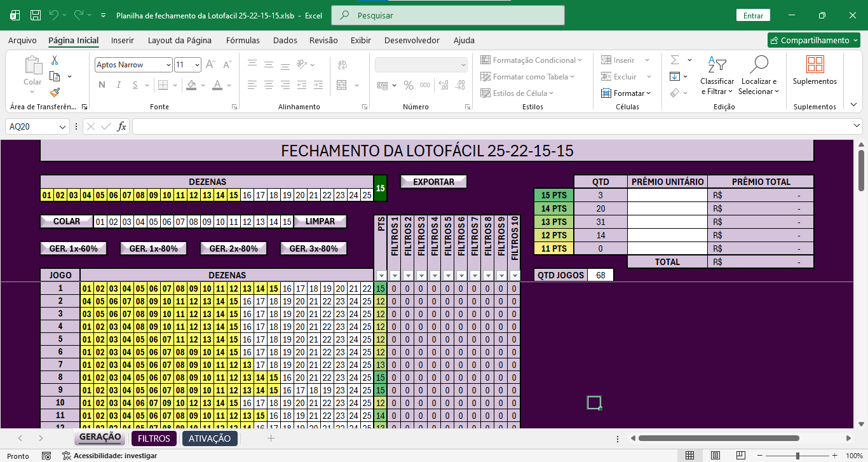Open the number format combo box
Image resolution: width=868 pixels, height=462 pixels.
(x=421, y=65)
